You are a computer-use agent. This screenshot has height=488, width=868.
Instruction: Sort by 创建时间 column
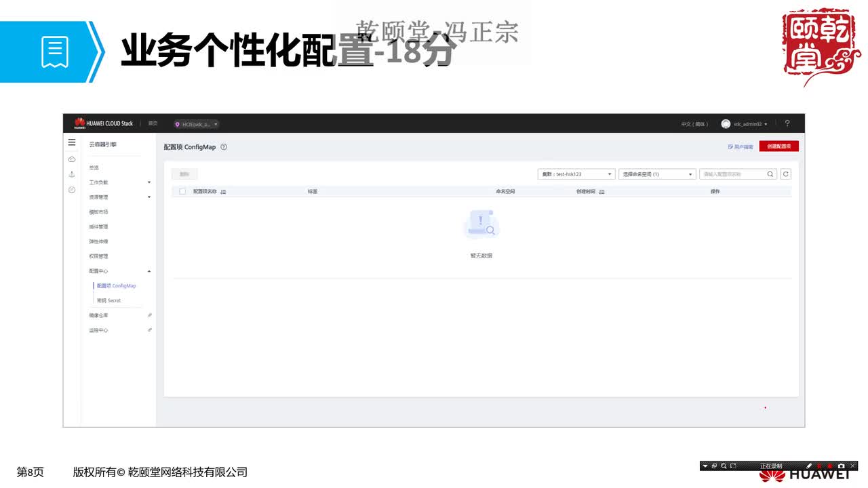tap(601, 192)
